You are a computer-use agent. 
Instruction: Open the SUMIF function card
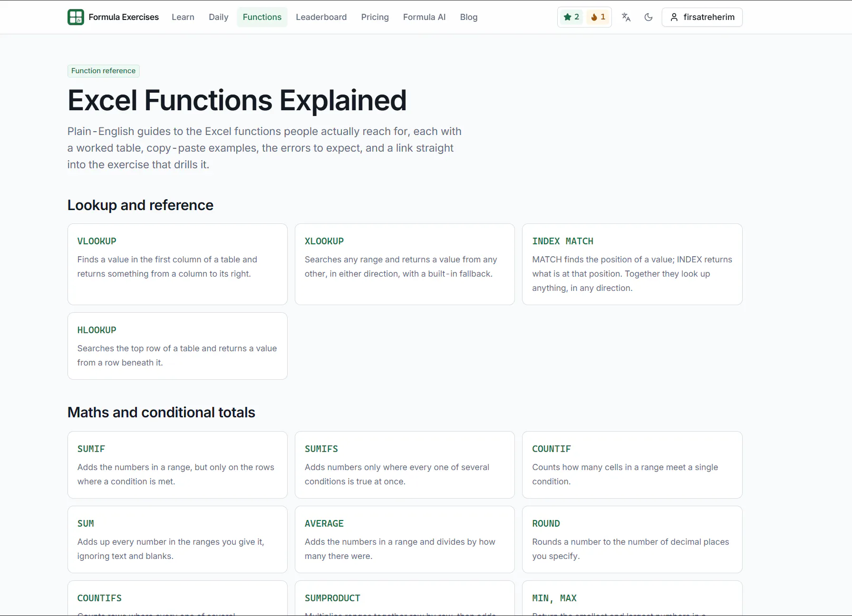177,465
